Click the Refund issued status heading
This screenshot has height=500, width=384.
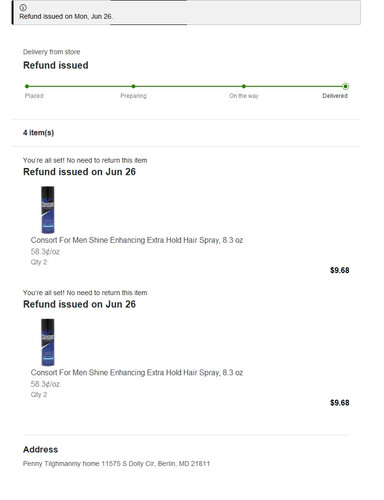[56, 65]
